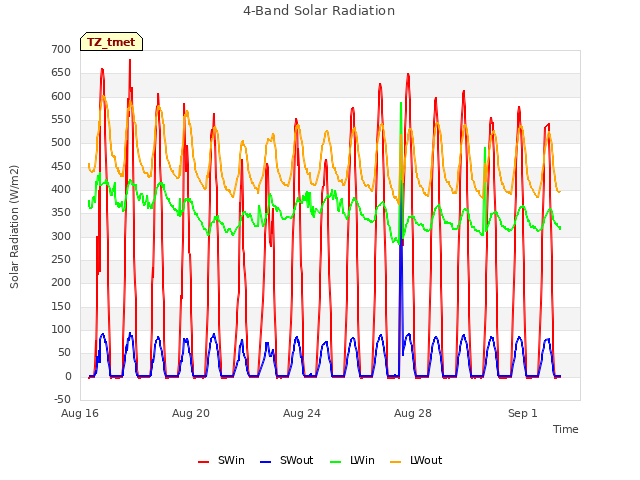Click the 700 y-axis tick label
Screen dimensions: 640x480
61,50
